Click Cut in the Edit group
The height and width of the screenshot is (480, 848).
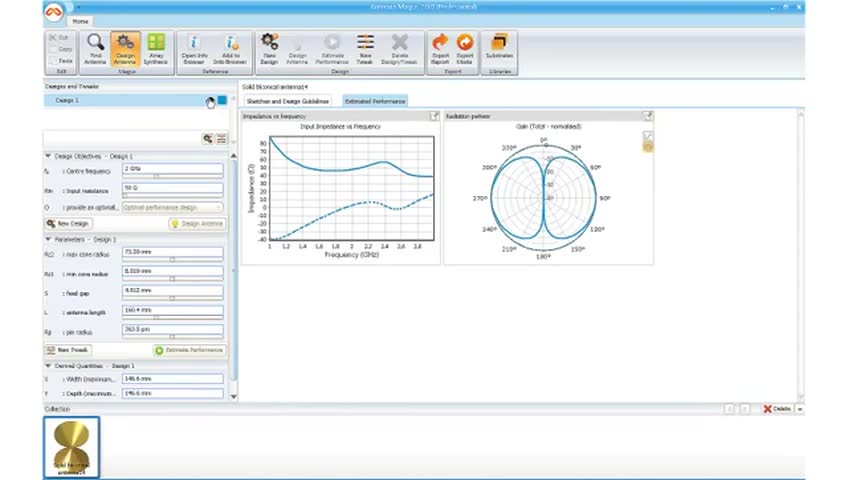pos(59,37)
